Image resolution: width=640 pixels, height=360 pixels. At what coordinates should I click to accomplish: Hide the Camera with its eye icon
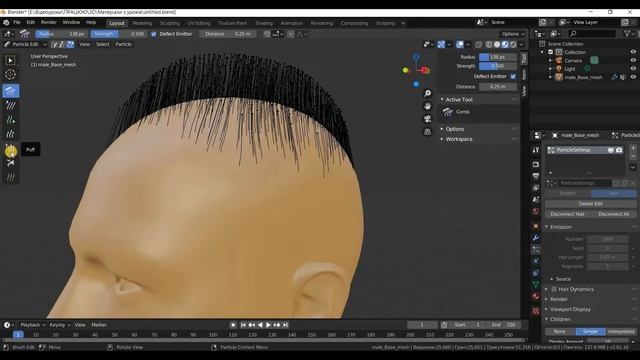633,60
